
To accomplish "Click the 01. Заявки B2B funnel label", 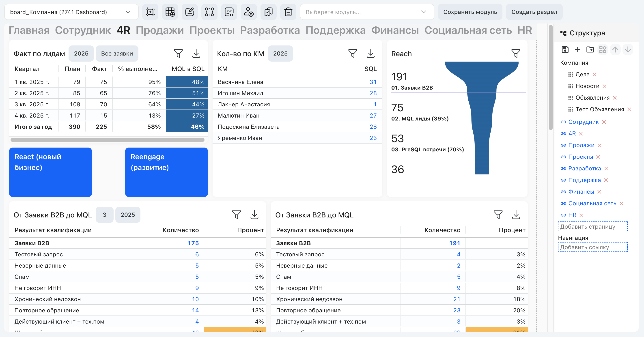I will [412, 88].
